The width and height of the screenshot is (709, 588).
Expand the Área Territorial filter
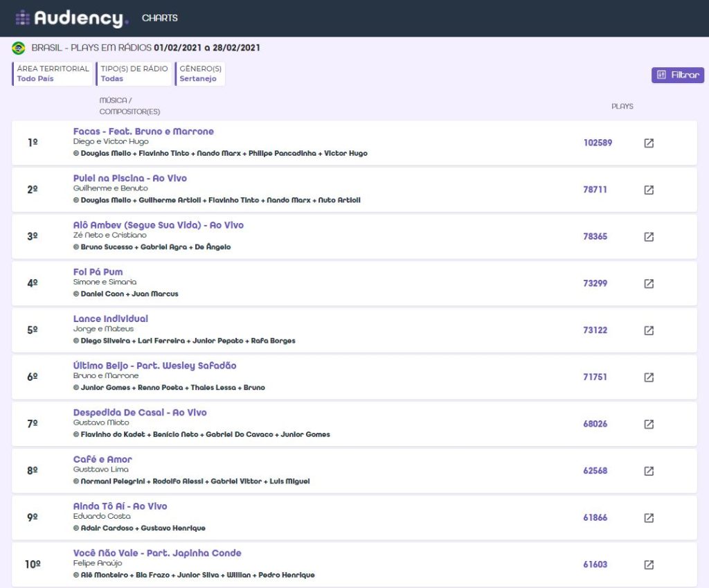coord(53,74)
